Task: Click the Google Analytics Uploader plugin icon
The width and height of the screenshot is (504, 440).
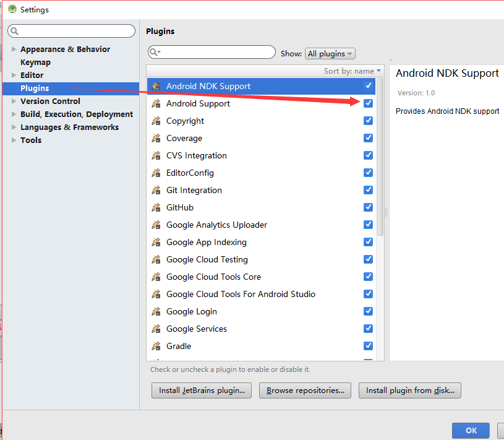Action: coord(156,225)
